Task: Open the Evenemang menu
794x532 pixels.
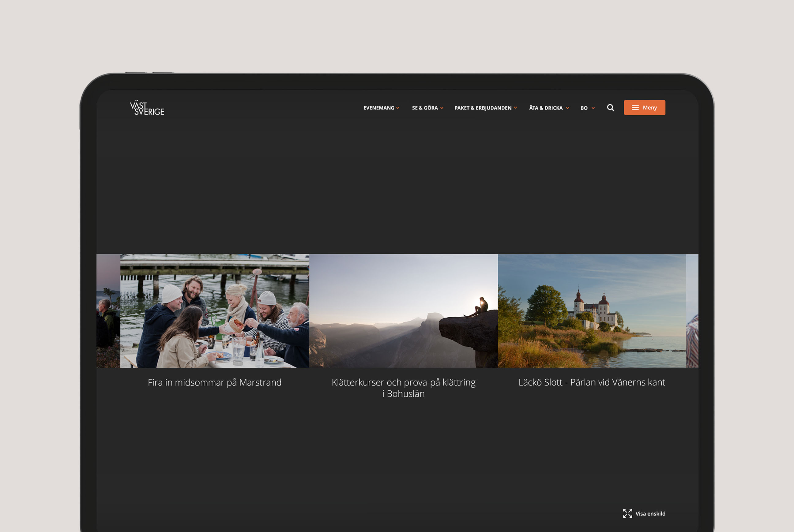Action: pyautogui.click(x=379, y=108)
